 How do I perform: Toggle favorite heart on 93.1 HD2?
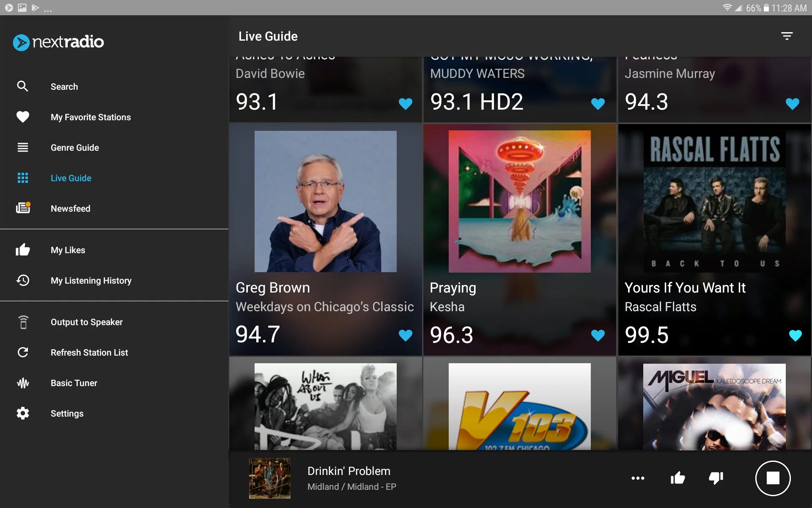(598, 104)
